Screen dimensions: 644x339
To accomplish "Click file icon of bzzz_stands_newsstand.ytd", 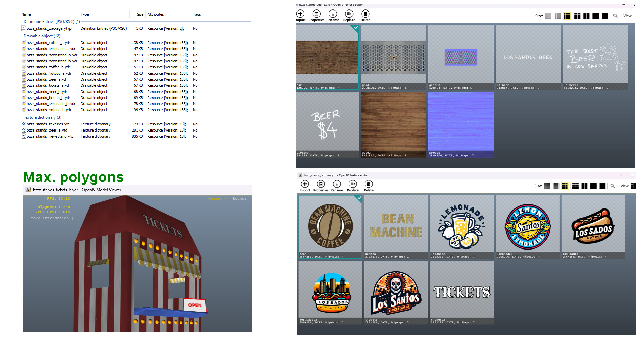I will point(24,136).
